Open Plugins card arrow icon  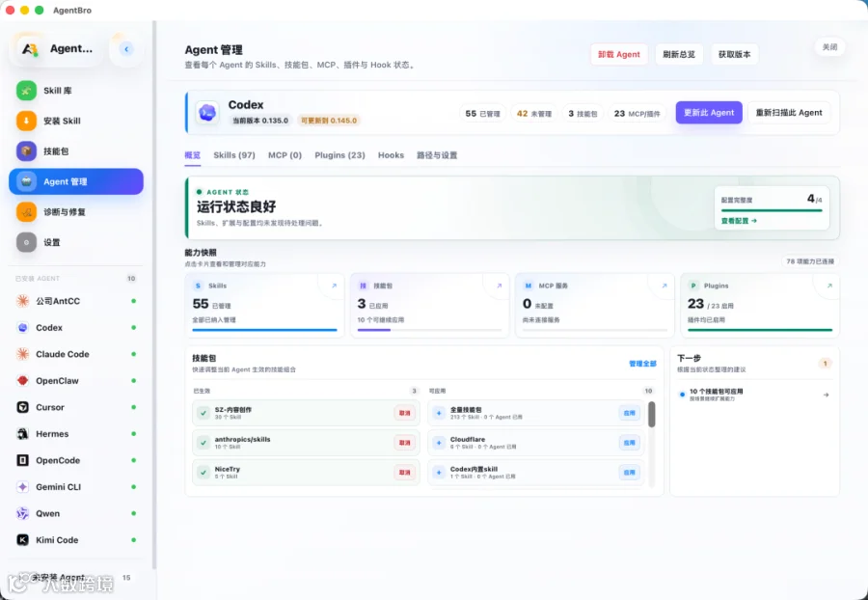(x=829, y=286)
